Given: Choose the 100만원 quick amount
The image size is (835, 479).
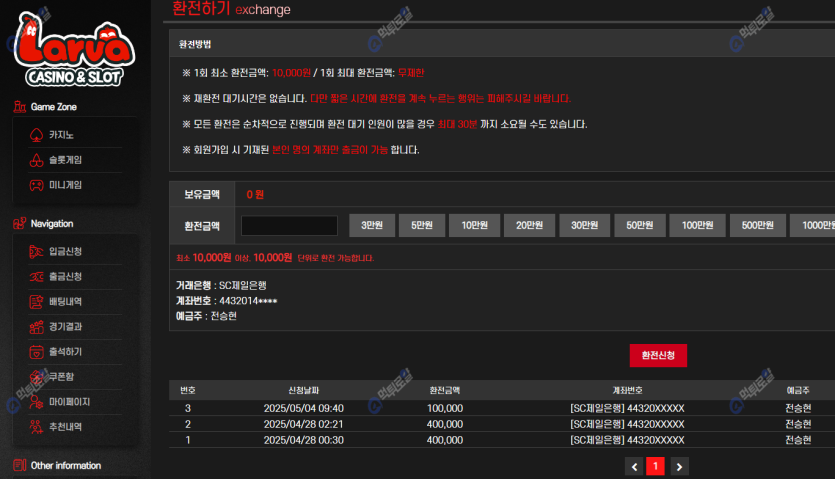Looking at the screenshot, I should click(696, 226).
